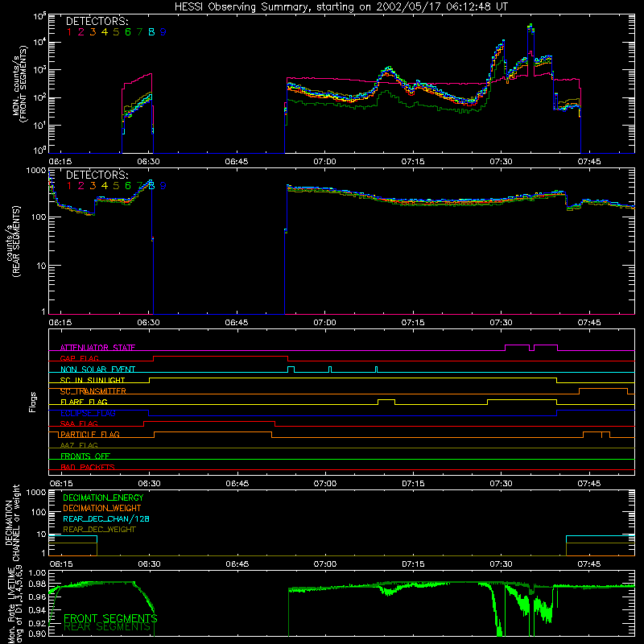This screenshot has height=644, width=644.
Task: Click the DECIMATION CHANNEL or weight axis title
Action: click(12, 522)
